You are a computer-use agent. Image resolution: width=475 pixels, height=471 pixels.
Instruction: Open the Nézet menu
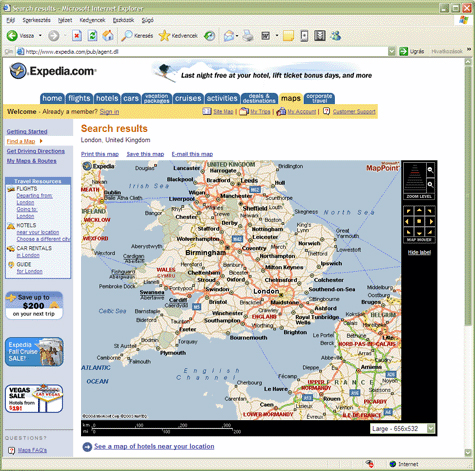(x=65, y=20)
